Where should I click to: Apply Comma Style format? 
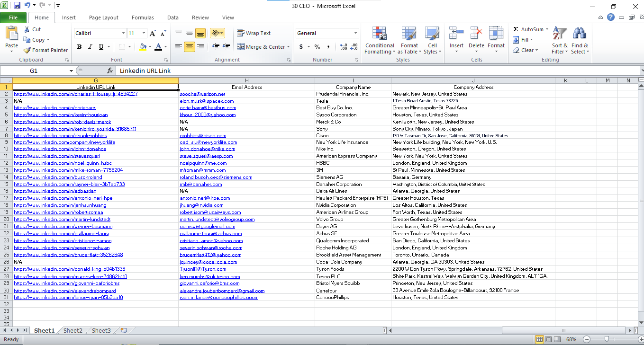tap(328, 47)
